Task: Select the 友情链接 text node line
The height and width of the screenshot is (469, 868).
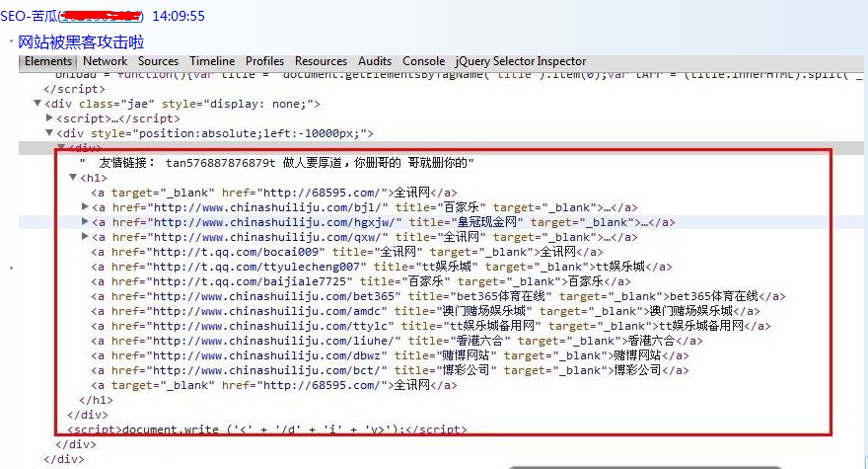Action: 277,163
